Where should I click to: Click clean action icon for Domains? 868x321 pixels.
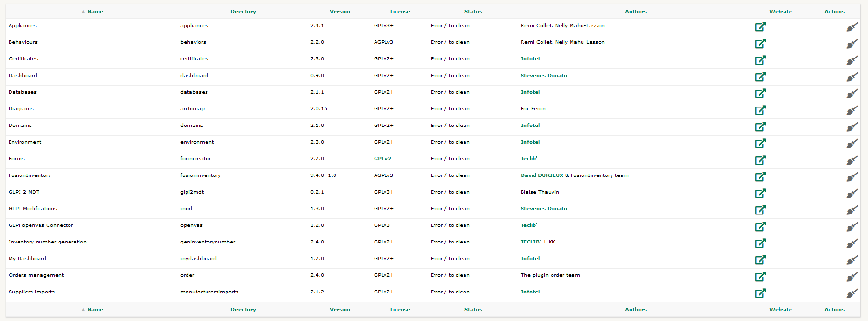(852, 127)
